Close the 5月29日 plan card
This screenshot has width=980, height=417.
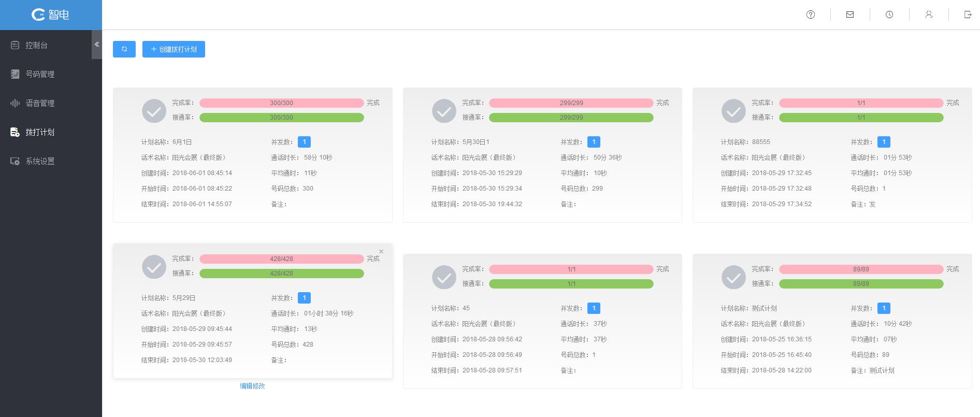pyautogui.click(x=381, y=251)
